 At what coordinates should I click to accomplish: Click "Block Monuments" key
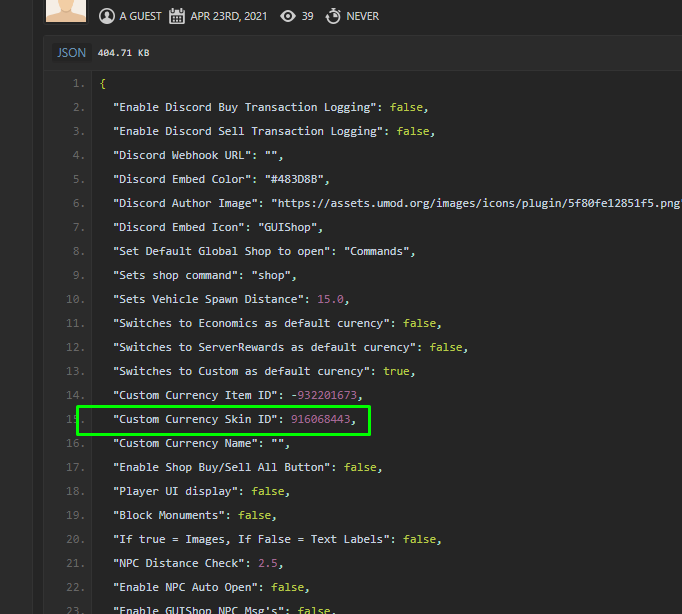168,515
